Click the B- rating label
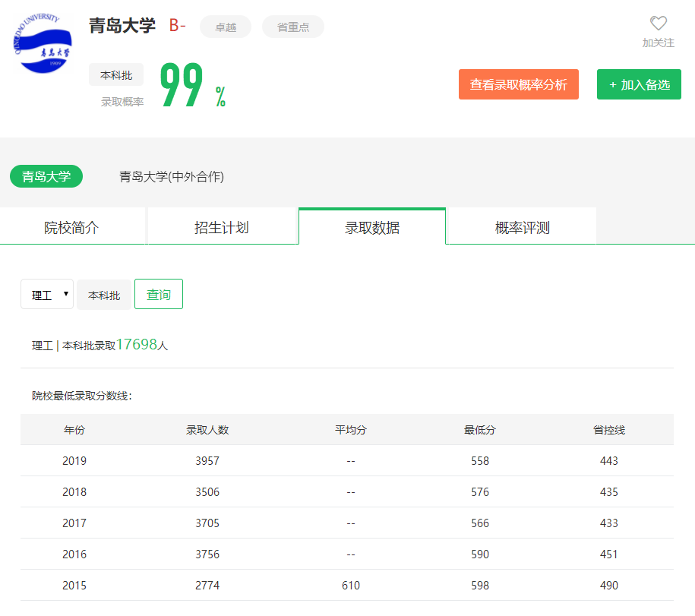 coord(177,25)
